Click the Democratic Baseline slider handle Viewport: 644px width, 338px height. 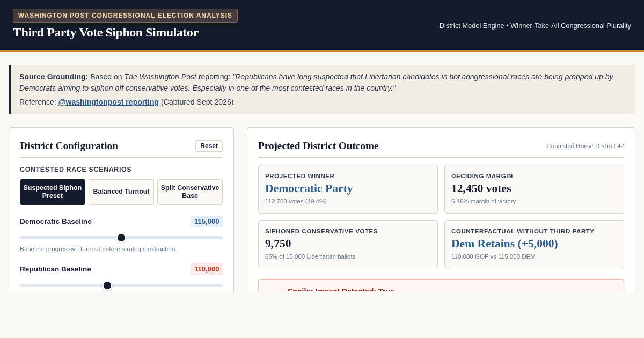(x=121, y=238)
